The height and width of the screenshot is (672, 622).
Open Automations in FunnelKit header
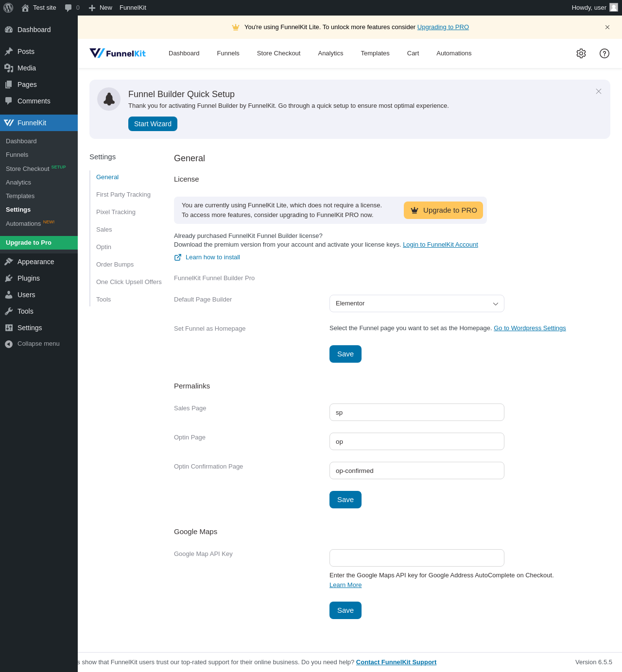(454, 53)
